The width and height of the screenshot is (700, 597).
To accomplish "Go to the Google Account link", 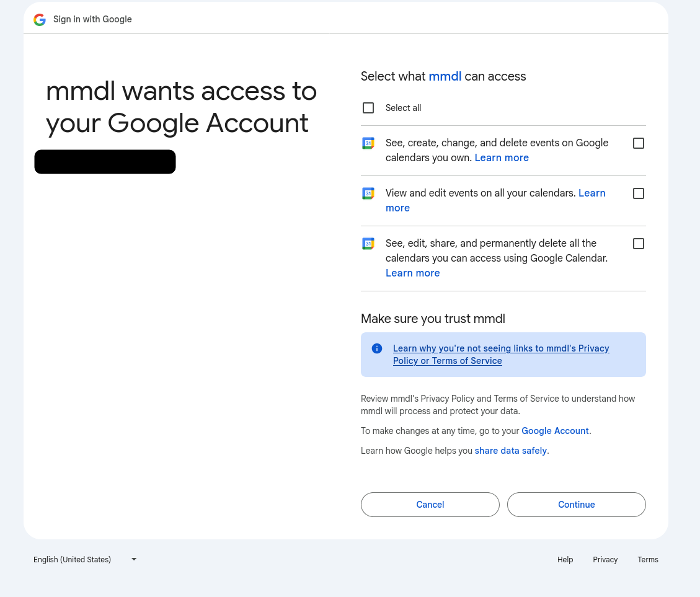I will point(555,431).
